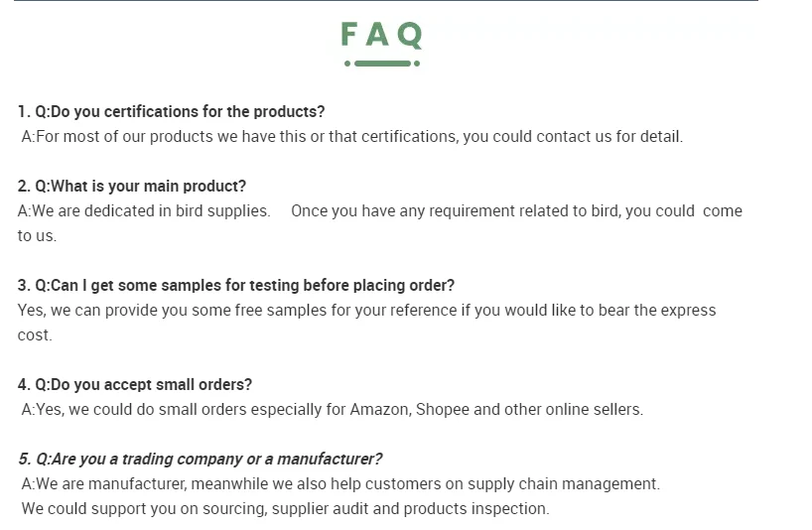Click the answer mentioning 'contact us for detail'
The width and height of the screenshot is (812, 530).
point(352,136)
